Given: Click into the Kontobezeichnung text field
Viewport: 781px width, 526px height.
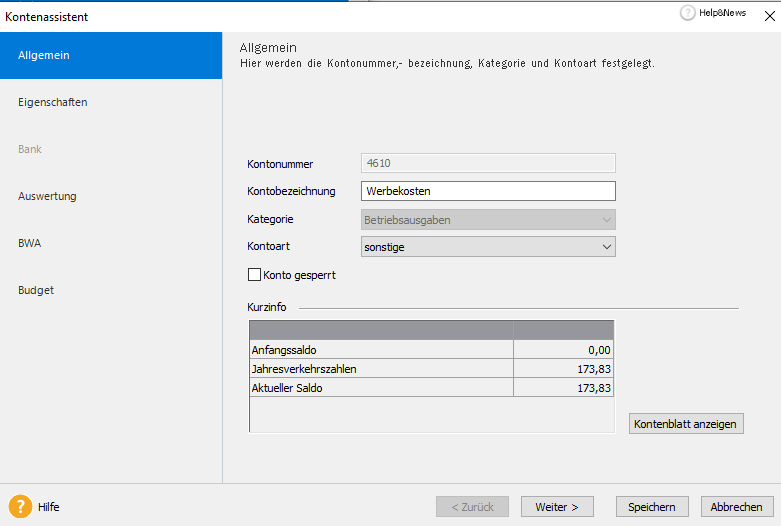Looking at the screenshot, I should coord(488,191).
